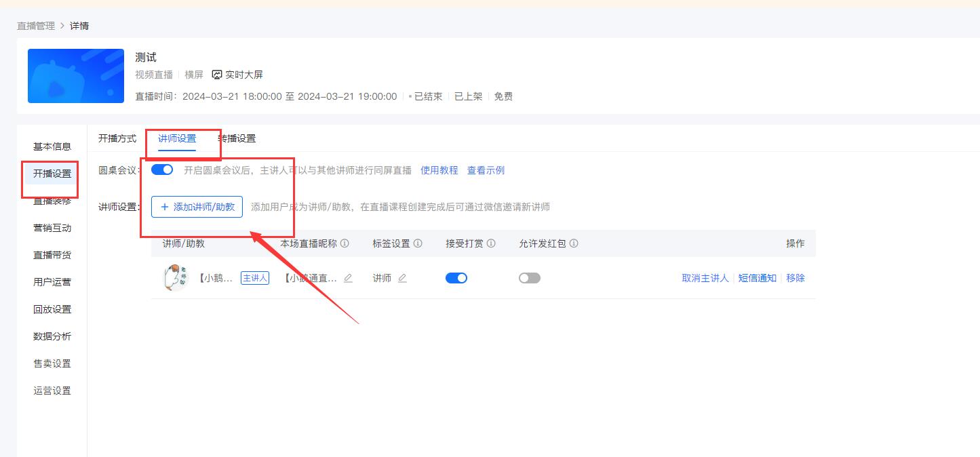Disable the 圆桌会议 toggle
Viewport: 980px width, 457px height.
[x=162, y=170]
